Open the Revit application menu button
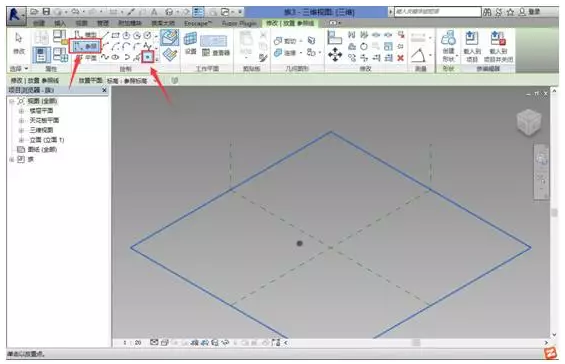The width and height of the screenshot is (565, 364). (16, 16)
